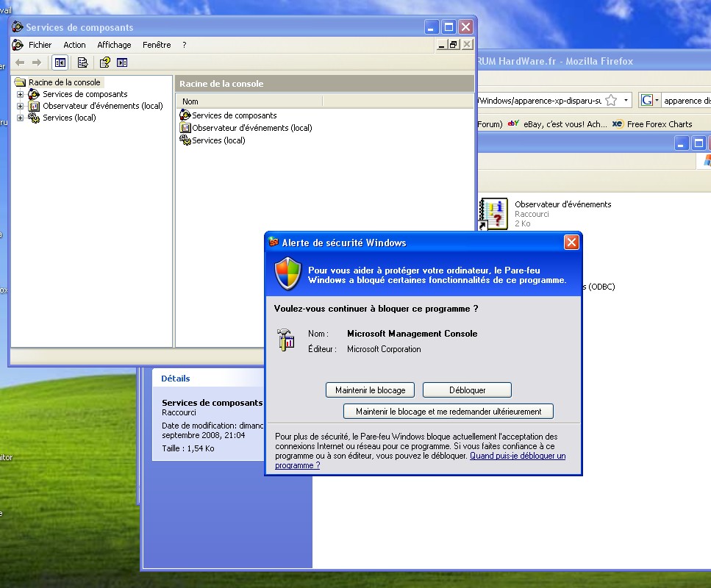Image resolution: width=711 pixels, height=588 pixels.
Task: Expand Services de composants tree node
Action: pyautogui.click(x=20, y=94)
